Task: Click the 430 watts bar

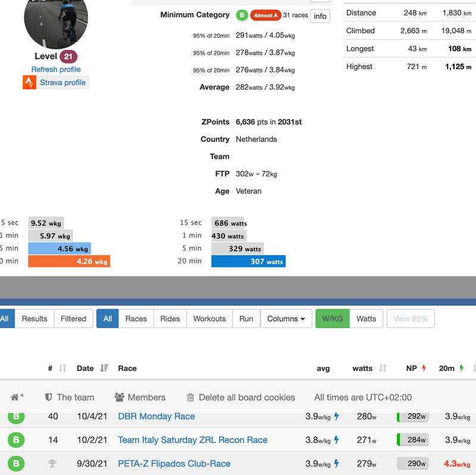Action: [229, 235]
